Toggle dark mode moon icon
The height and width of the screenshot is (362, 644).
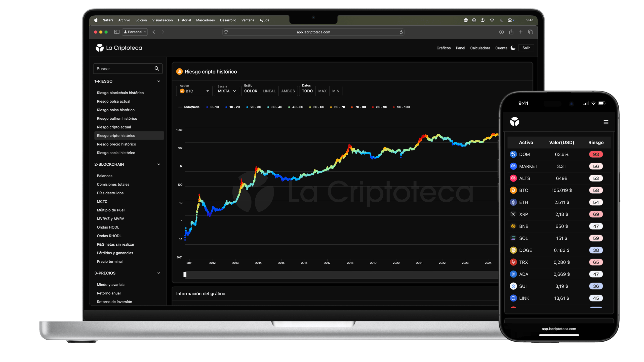click(513, 48)
